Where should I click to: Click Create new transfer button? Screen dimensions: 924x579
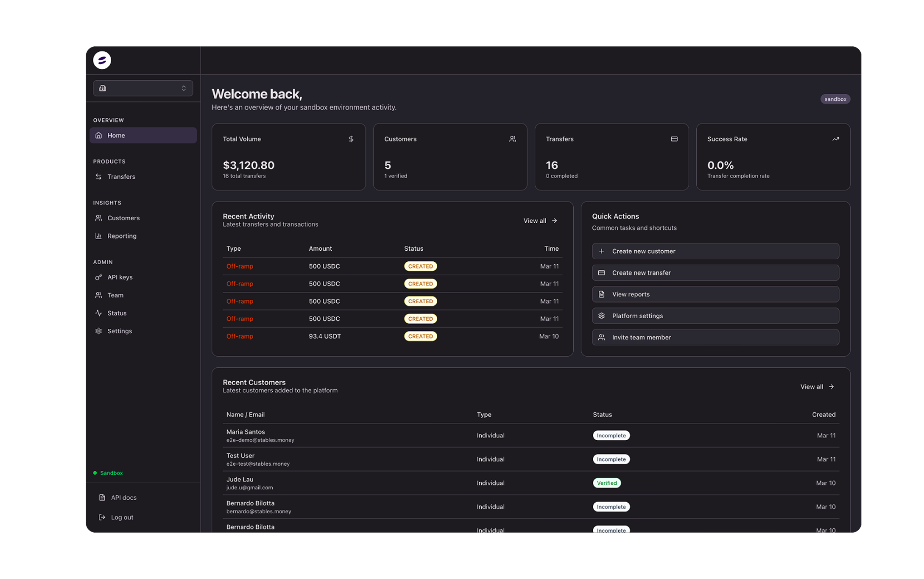(715, 273)
